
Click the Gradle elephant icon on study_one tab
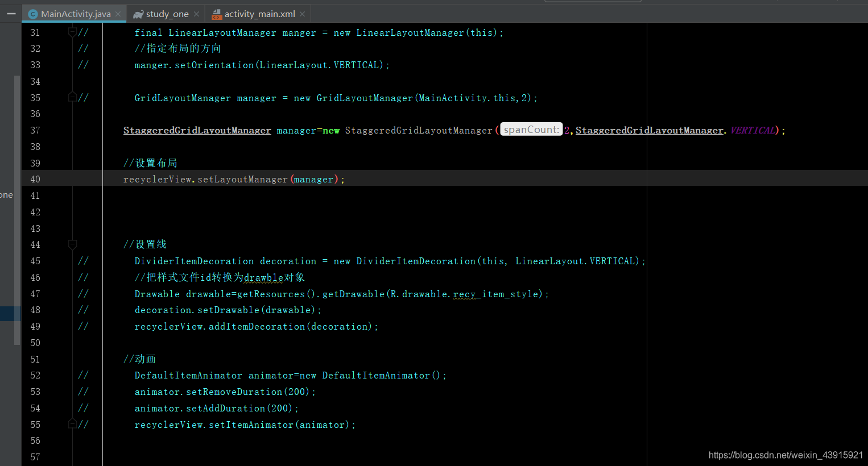click(138, 14)
